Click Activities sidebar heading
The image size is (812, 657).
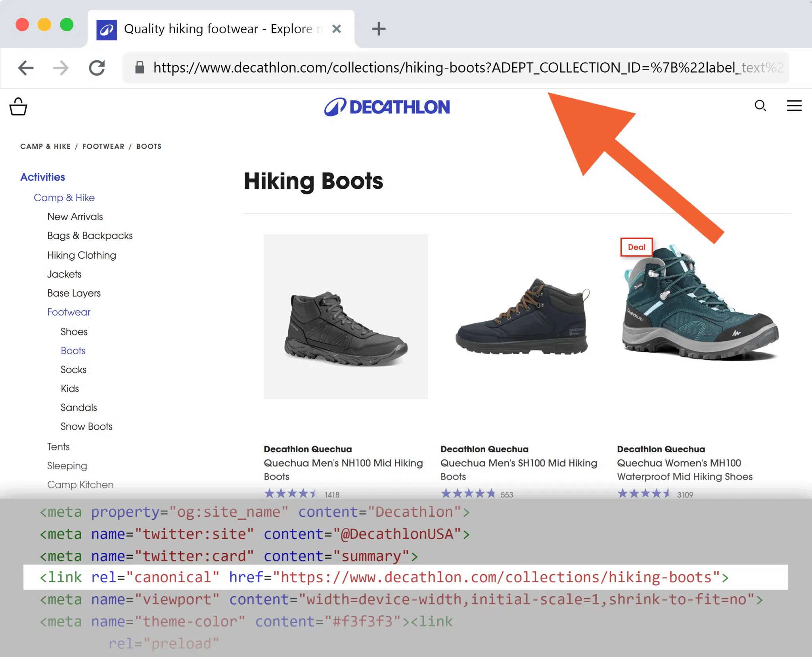(x=43, y=177)
